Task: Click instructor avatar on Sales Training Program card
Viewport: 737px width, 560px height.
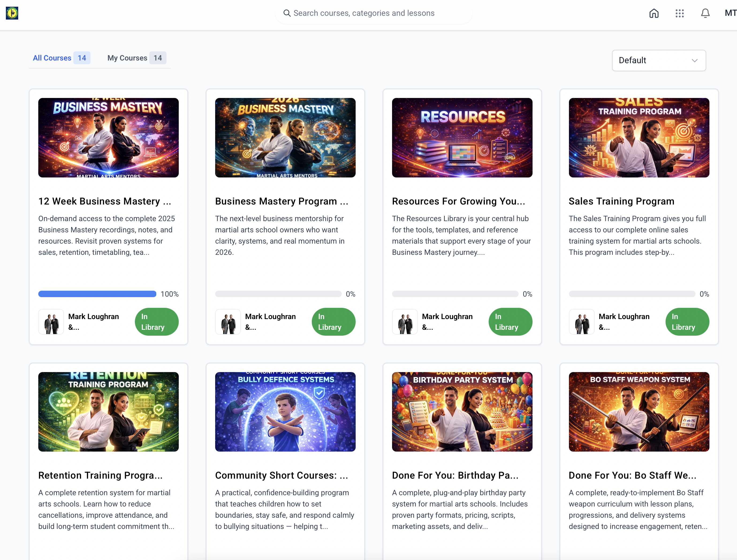Action: click(x=582, y=322)
